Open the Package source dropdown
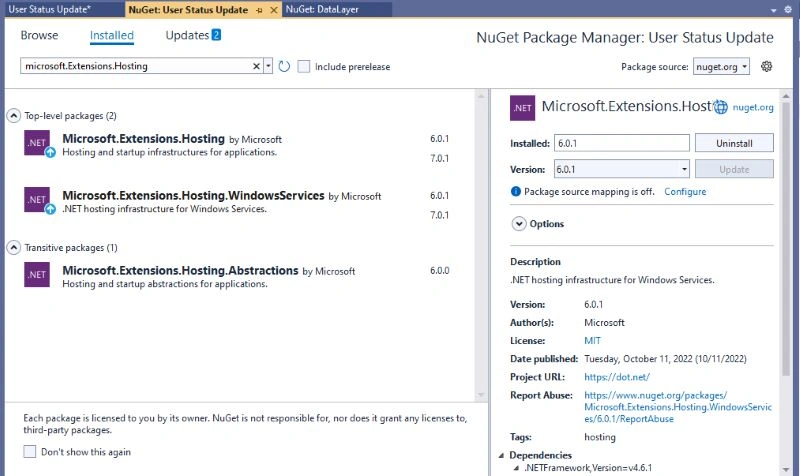The width and height of the screenshot is (800, 476). 721,66
